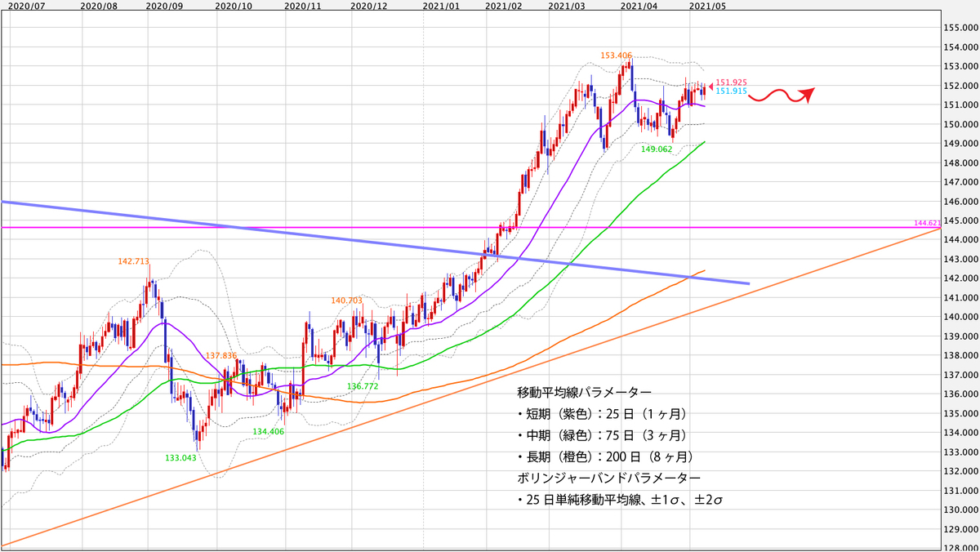This screenshot has height=552, width=980.
Task: Select the 2021/04 date label
Action: [x=638, y=6]
